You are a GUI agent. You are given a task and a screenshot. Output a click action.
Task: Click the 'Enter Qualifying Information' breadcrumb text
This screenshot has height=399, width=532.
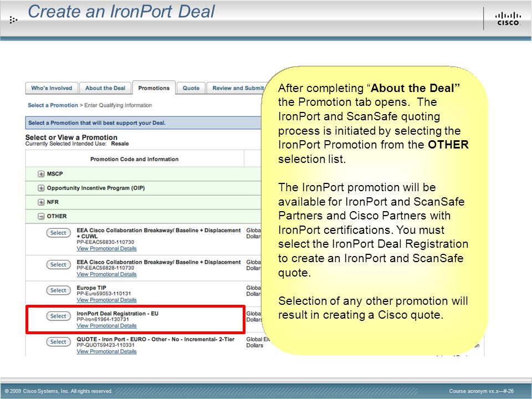tap(118, 105)
